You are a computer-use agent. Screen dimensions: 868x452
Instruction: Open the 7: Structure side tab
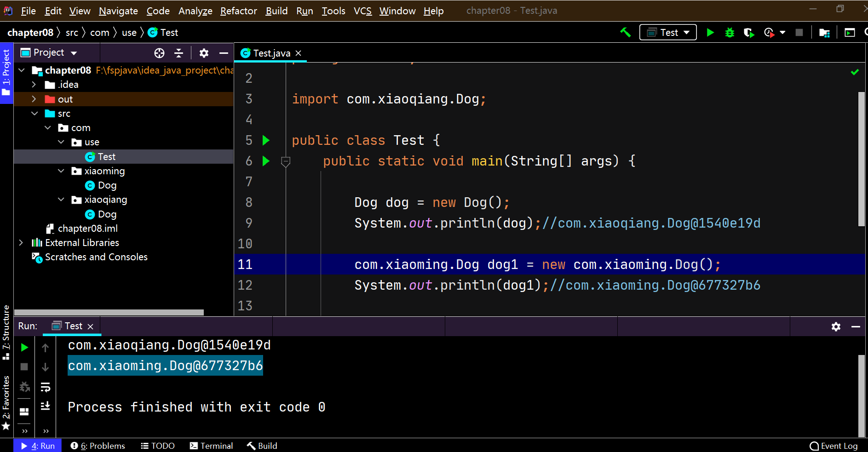coord(6,332)
